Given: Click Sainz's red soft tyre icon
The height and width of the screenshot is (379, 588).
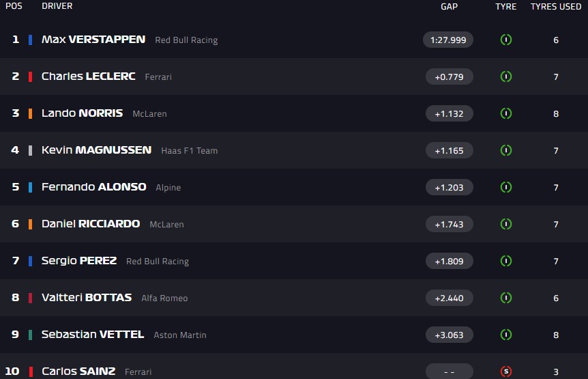Looking at the screenshot, I should pyautogui.click(x=505, y=371).
